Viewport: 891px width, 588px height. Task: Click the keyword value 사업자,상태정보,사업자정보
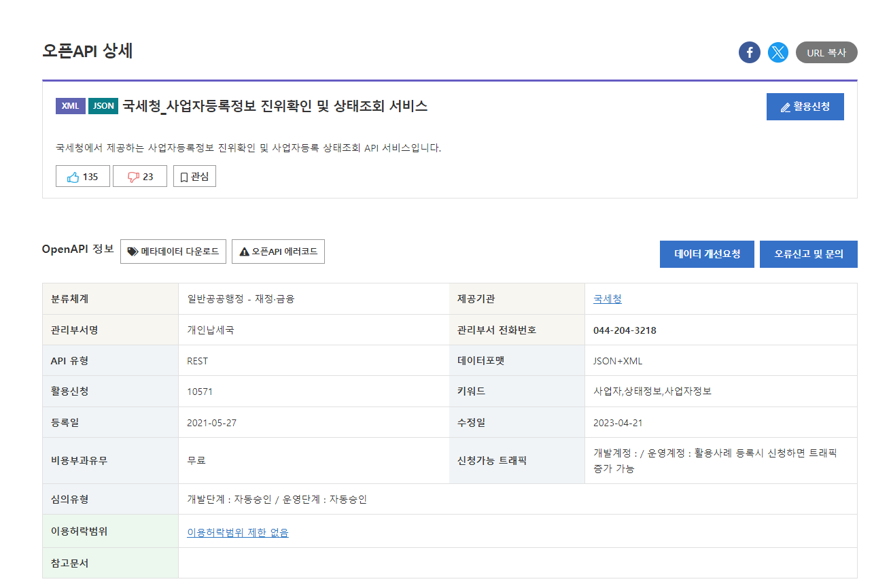coord(652,392)
